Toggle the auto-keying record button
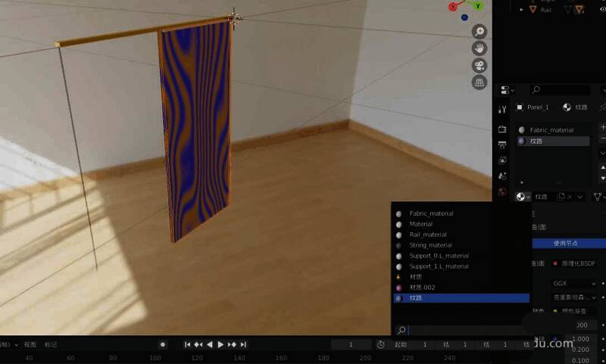This screenshot has height=364, width=606. [162, 344]
